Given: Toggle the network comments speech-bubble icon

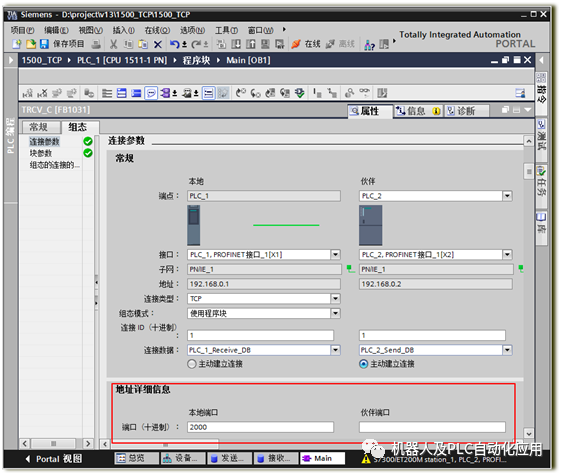Looking at the screenshot, I should click(151, 93).
